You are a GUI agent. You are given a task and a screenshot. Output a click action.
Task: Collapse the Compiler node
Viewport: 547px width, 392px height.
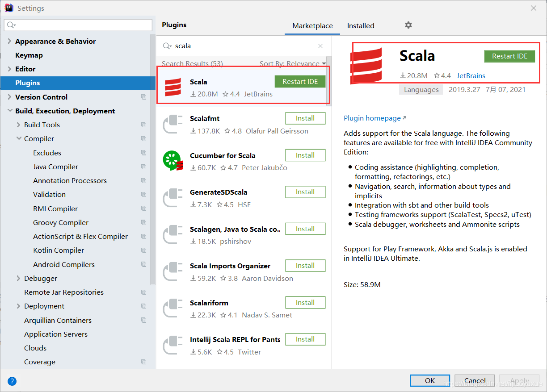(x=19, y=138)
